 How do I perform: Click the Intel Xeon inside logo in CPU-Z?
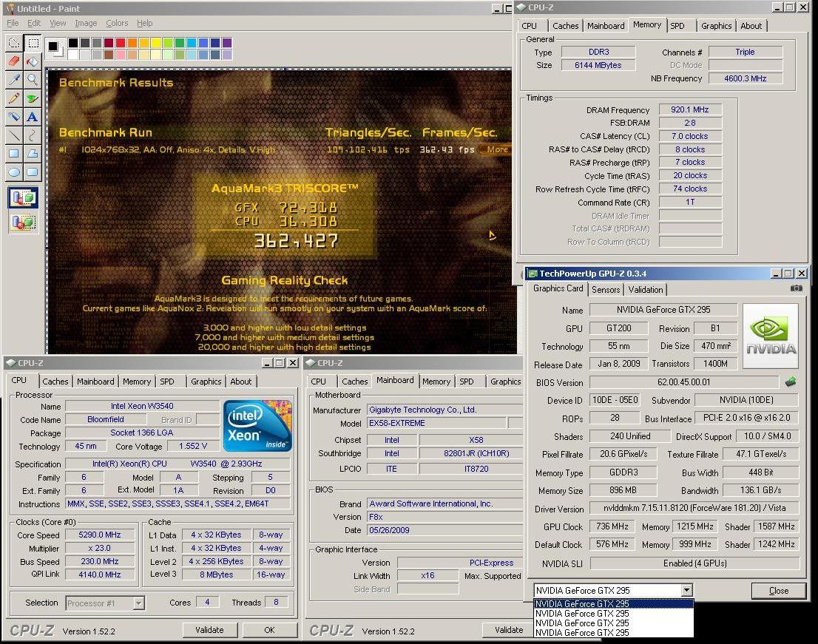257,425
